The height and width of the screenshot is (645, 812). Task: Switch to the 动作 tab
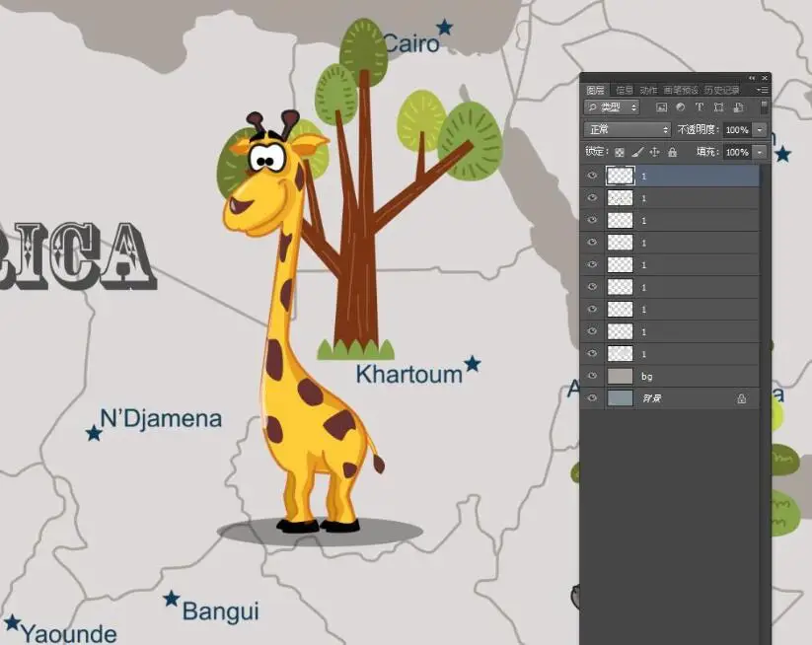[x=648, y=90]
